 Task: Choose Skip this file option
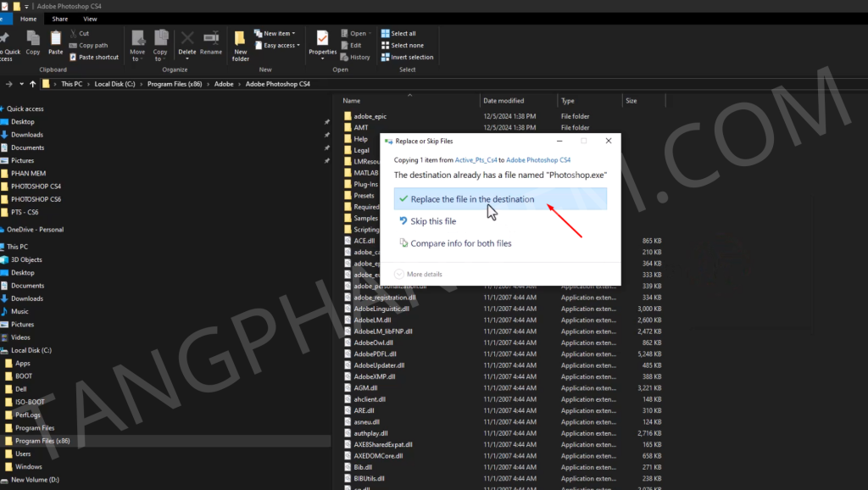coord(433,221)
